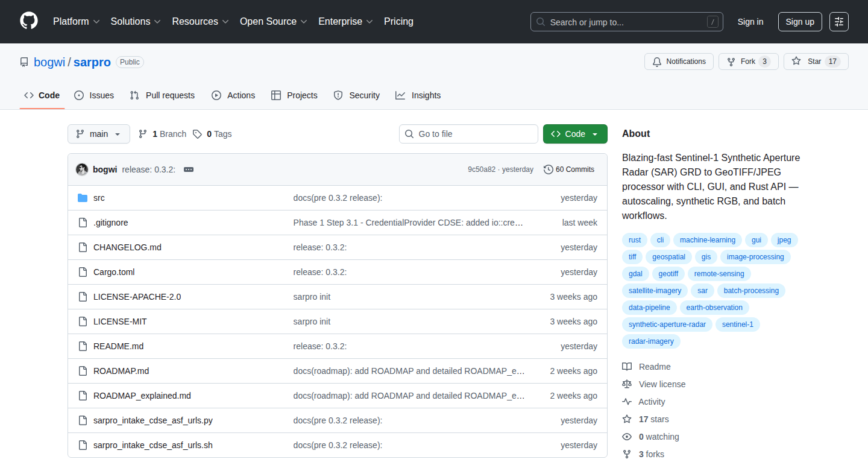868x459 pixels.
Task: Click bogwi's avatar in commit row
Action: click(x=82, y=169)
